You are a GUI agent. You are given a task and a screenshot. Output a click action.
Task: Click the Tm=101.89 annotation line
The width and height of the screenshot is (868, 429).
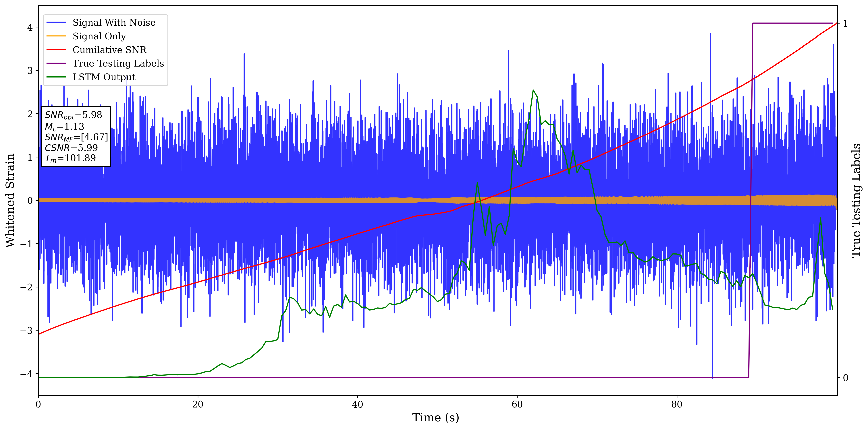click(70, 158)
